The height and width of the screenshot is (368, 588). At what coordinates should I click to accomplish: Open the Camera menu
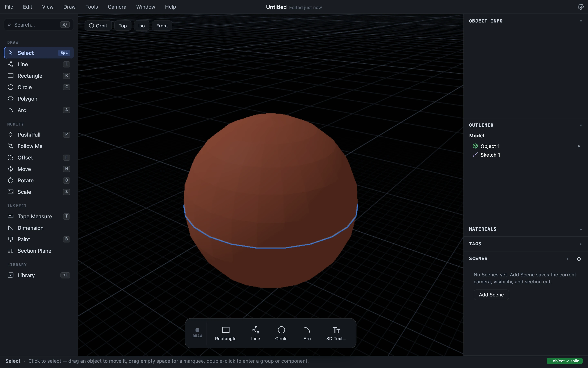(117, 7)
